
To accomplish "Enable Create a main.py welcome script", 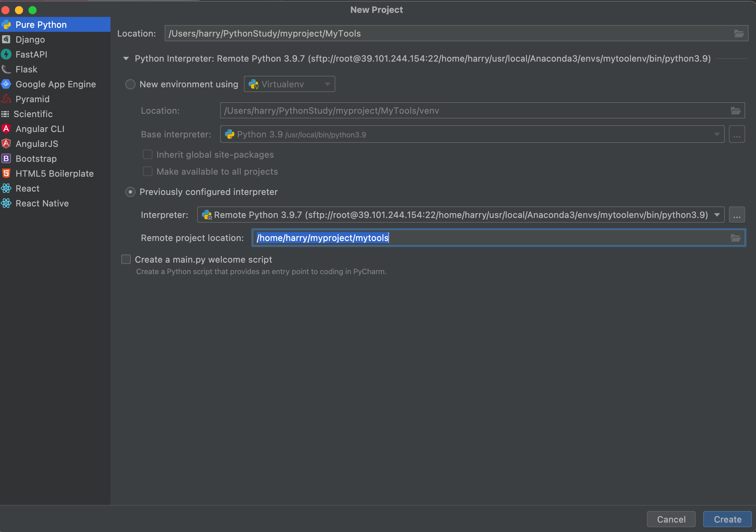I will 126,260.
